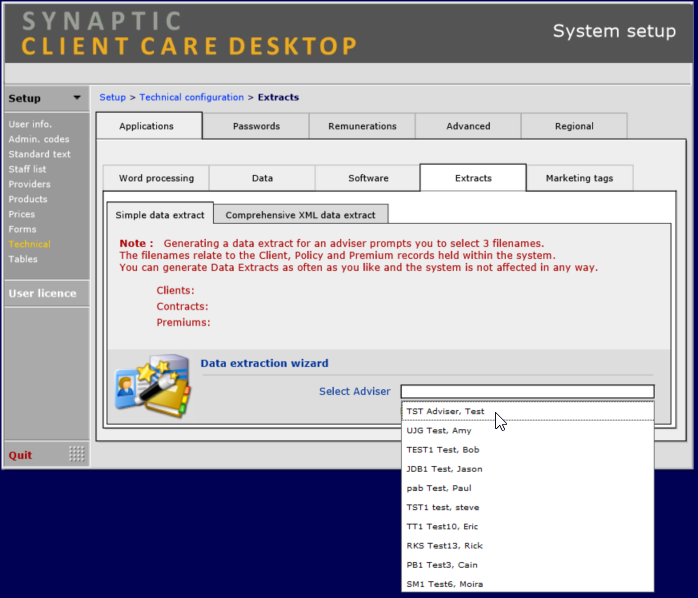Screen dimensions: 698x598
Task: Select the Extracts sub-tab
Action: (x=473, y=178)
